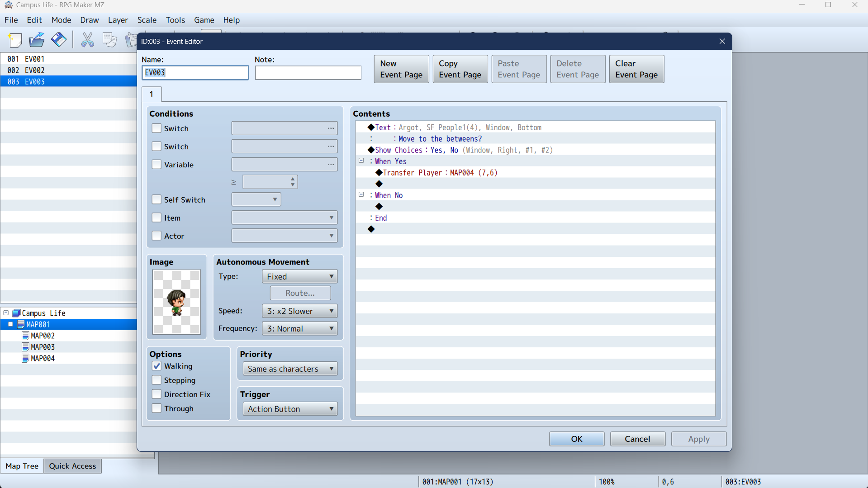Uncheck the Walking option
This screenshot has height=488, width=868.
pos(157,366)
